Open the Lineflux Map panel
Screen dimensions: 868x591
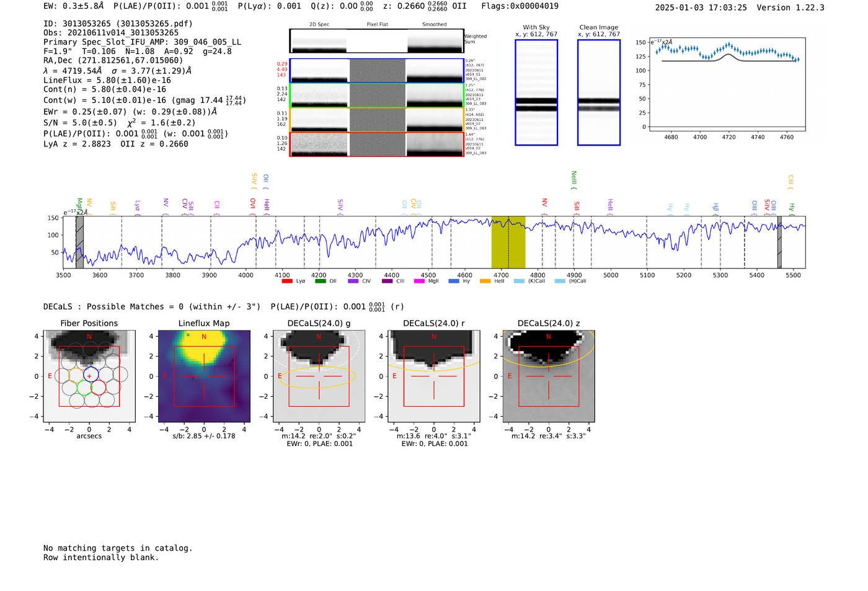[204, 378]
